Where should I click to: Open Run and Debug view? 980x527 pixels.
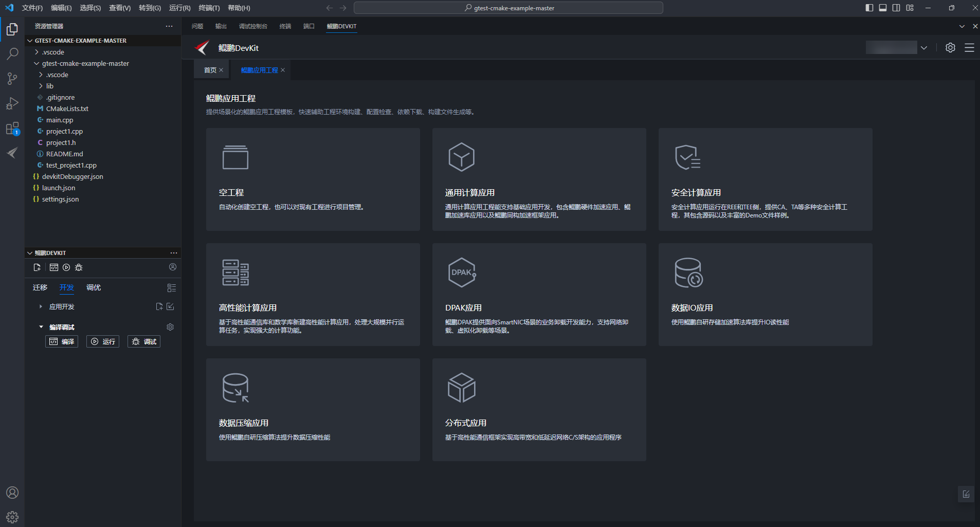(12, 103)
